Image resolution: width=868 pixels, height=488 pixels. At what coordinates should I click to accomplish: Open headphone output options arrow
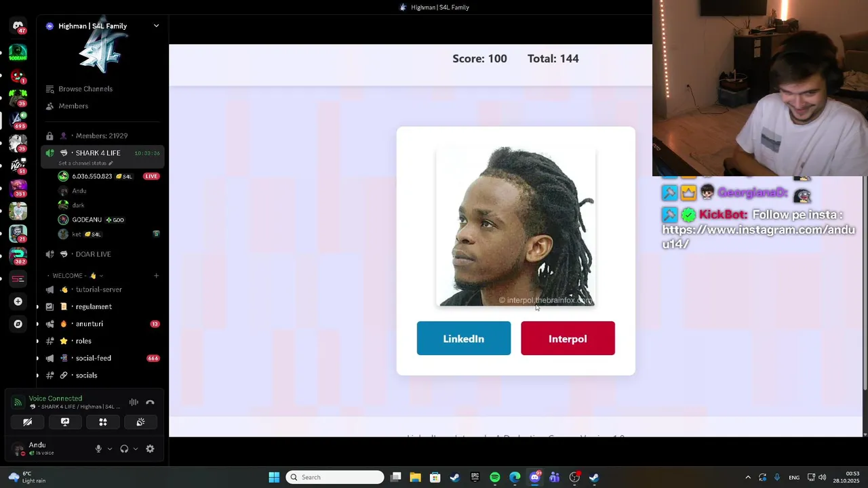pos(136,449)
